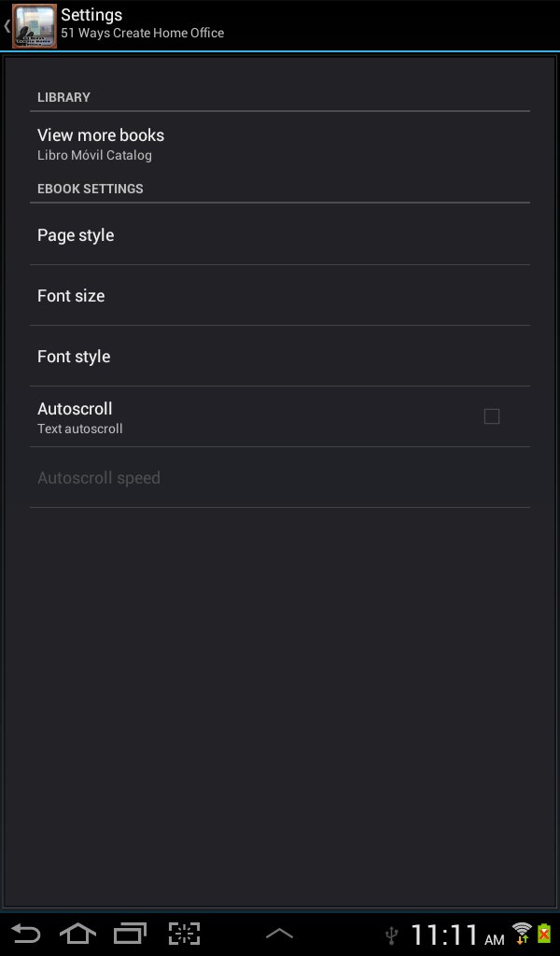Screen dimensions: 560x956
Task: Tap the battery indicator icon
Action: [x=544, y=933]
